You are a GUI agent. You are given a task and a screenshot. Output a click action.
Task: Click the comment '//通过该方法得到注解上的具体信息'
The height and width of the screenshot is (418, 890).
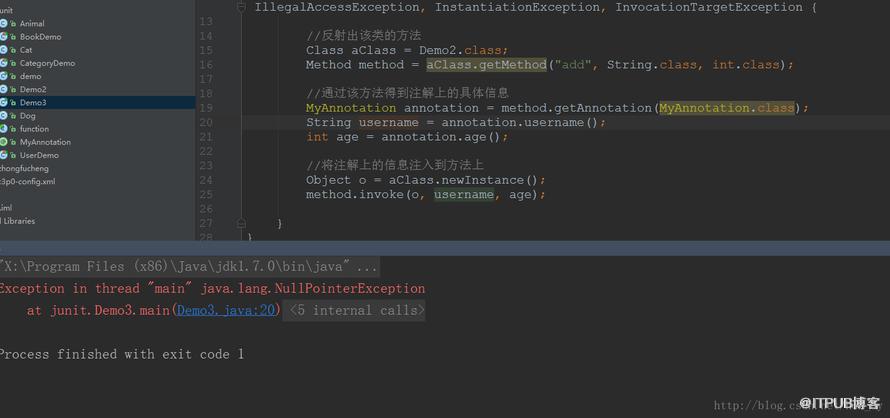408,94
